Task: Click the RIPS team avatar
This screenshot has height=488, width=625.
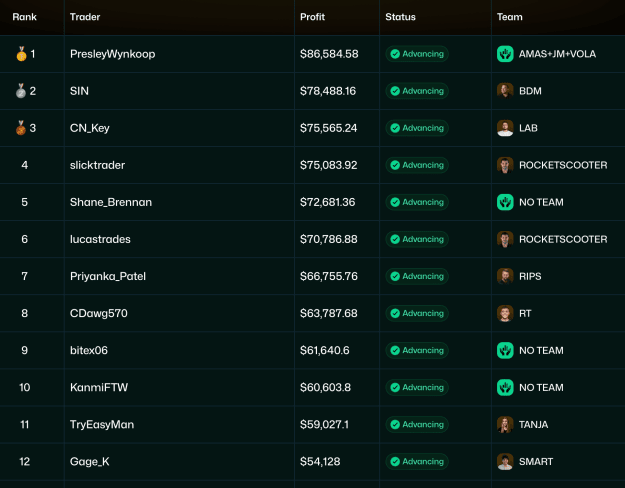Action: pos(505,276)
